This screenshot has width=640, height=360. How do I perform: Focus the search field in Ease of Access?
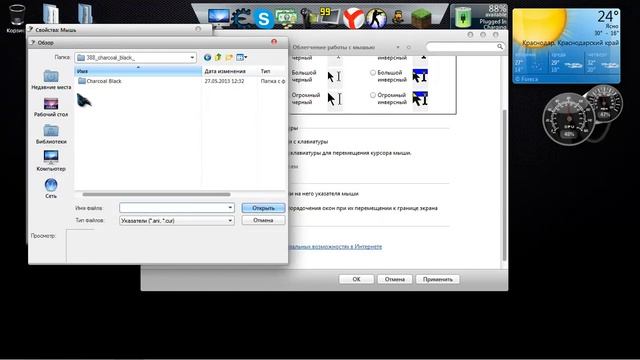tap(461, 47)
